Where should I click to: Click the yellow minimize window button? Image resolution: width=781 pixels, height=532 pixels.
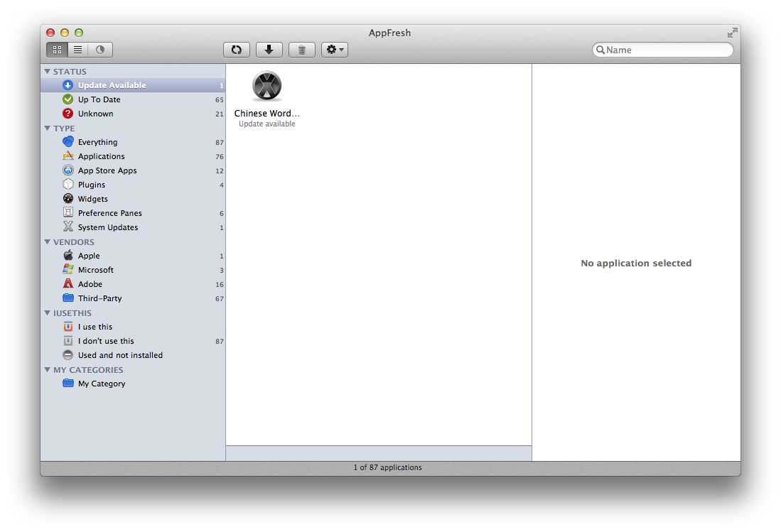64,33
